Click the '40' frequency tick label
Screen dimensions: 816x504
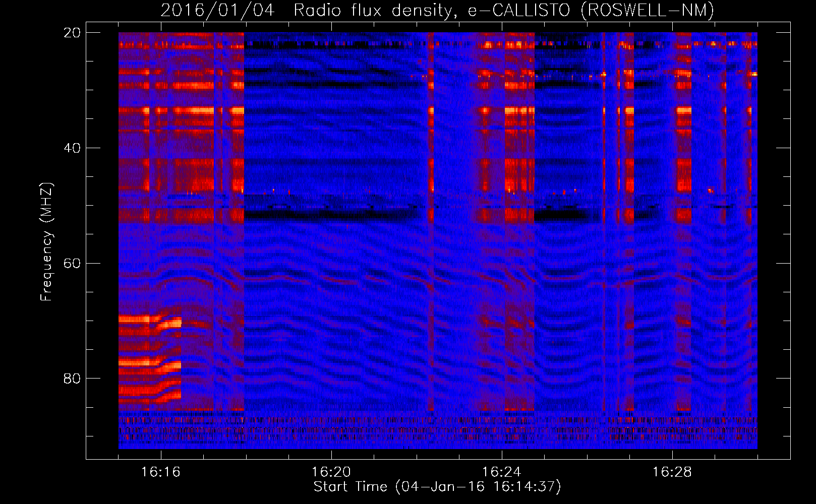72,148
